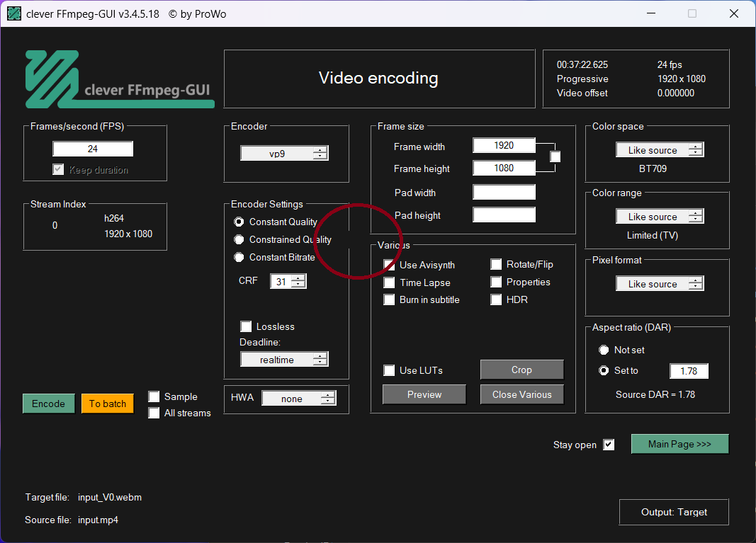Click the Preview button
This screenshot has height=543, width=756.
(x=424, y=394)
